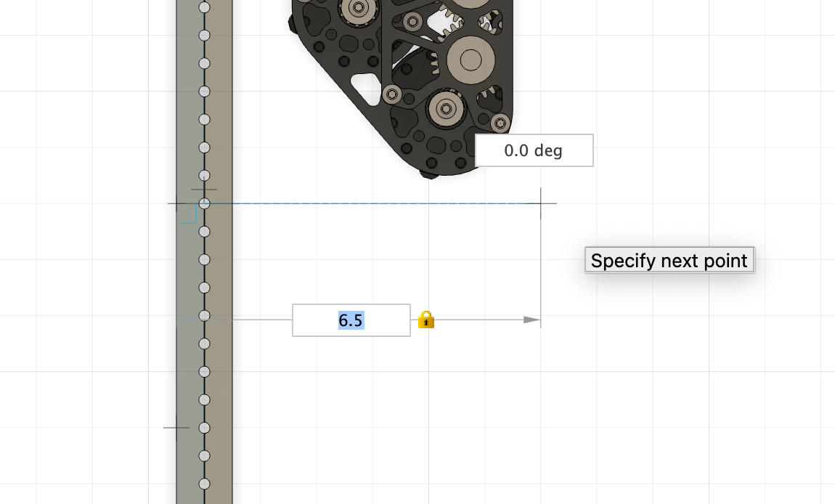The width and height of the screenshot is (835, 504).
Task: Select the black rubber foot under the plate
Action: (430, 174)
